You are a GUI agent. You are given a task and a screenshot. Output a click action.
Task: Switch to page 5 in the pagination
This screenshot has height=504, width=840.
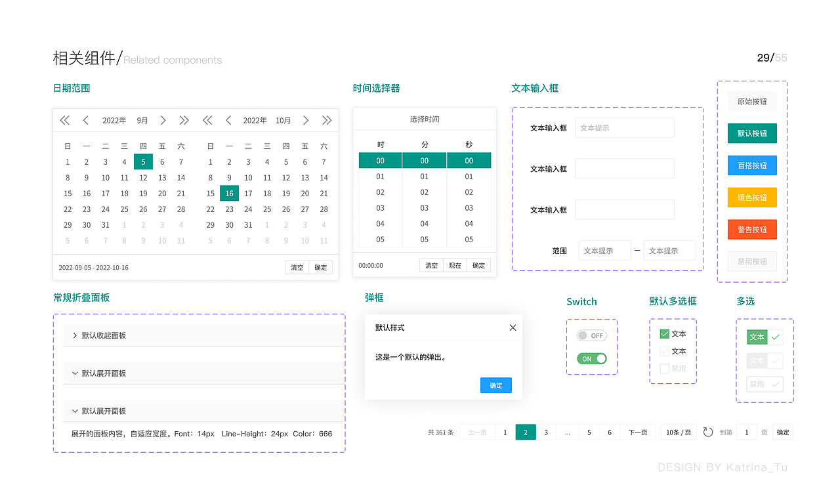click(589, 432)
